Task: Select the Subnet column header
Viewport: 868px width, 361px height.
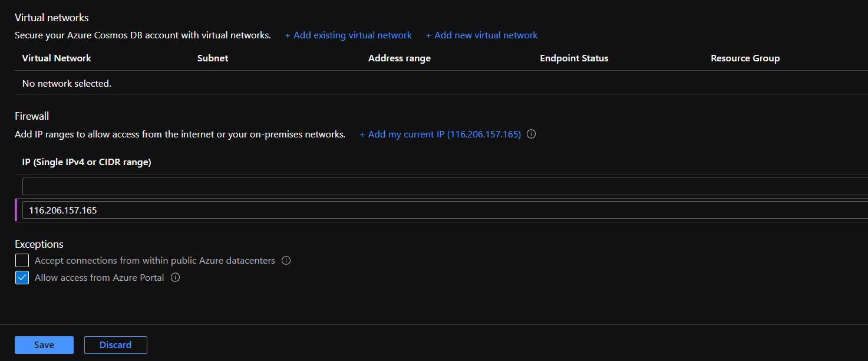Action: pyautogui.click(x=213, y=58)
